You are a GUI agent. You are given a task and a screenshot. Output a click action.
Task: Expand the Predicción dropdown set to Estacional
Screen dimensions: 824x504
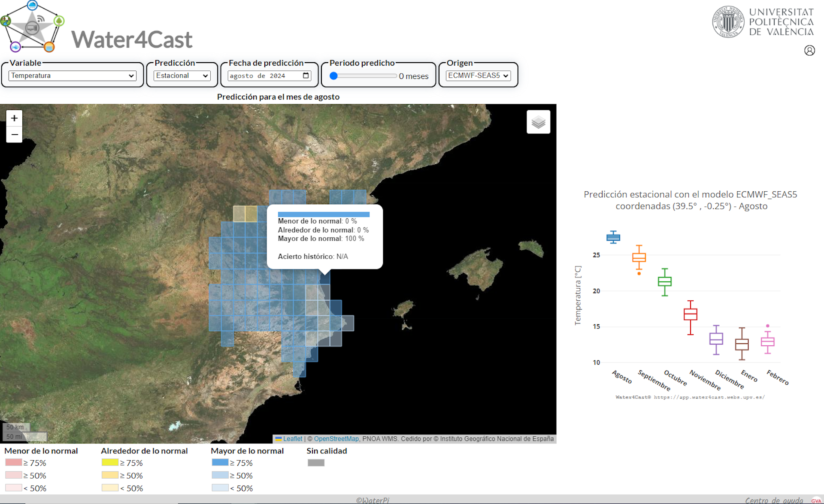click(182, 76)
